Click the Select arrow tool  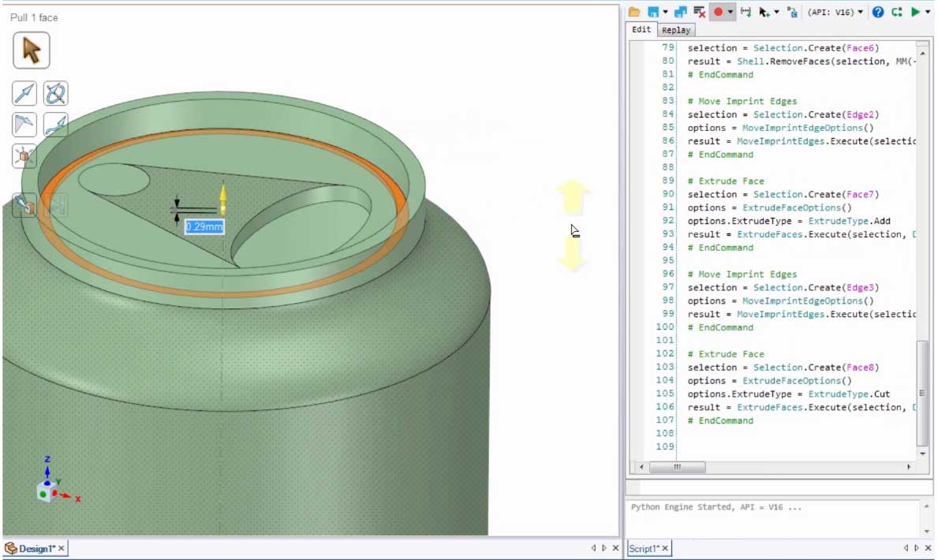point(32,50)
